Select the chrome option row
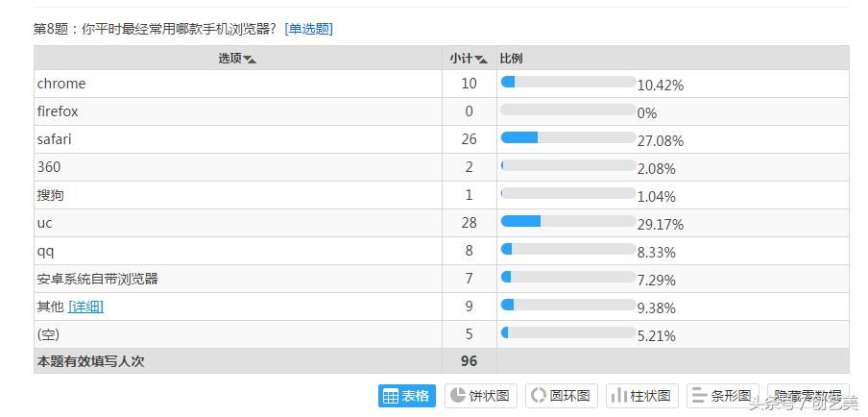Screen dimensions: 868x417 [441, 84]
